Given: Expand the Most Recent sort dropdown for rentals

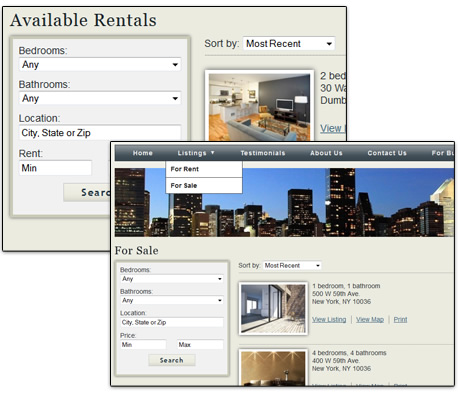Looking at the screenshot, I should pos(289,43).
